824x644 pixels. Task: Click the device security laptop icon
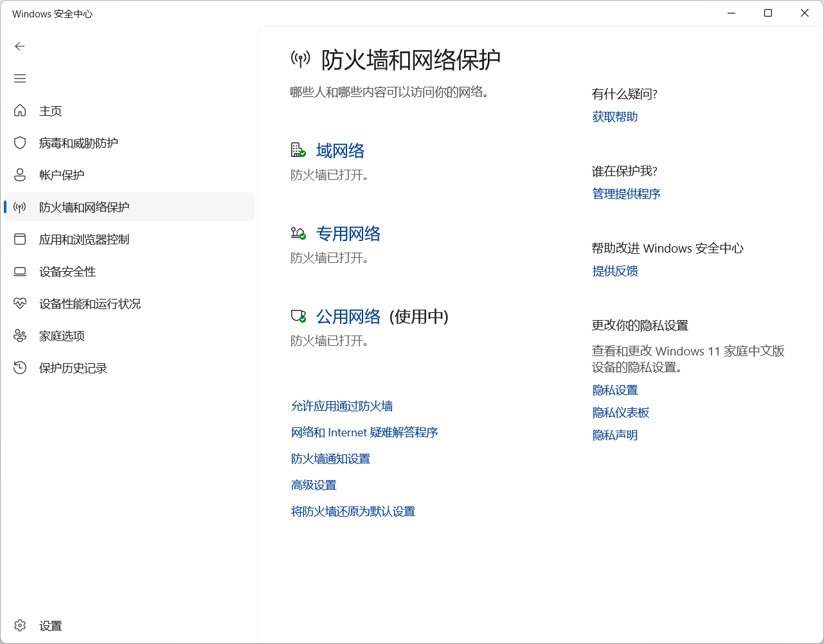tap(20, 271)
